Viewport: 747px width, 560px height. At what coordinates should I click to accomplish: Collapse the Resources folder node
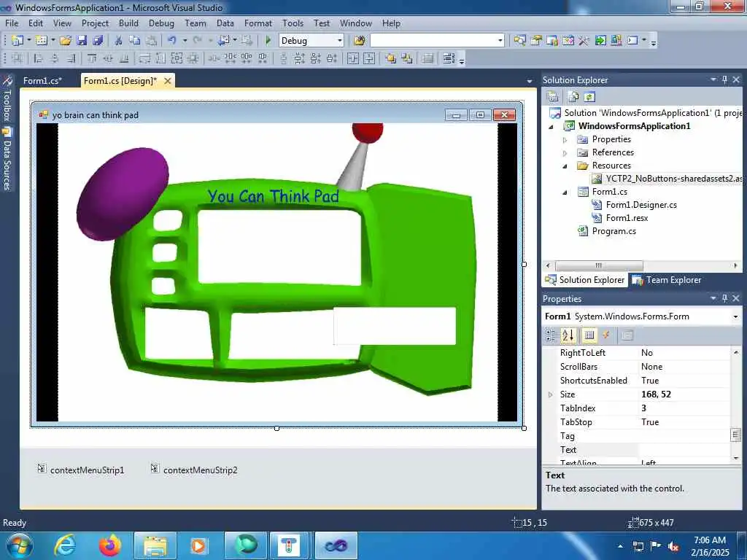coord(565,166)
